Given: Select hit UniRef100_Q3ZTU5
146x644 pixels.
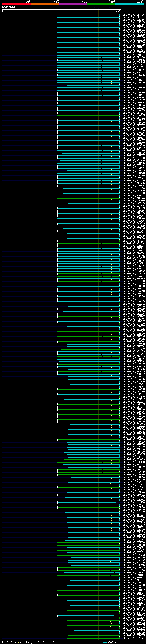Looking at the screenshot, I should pos(134,625).
